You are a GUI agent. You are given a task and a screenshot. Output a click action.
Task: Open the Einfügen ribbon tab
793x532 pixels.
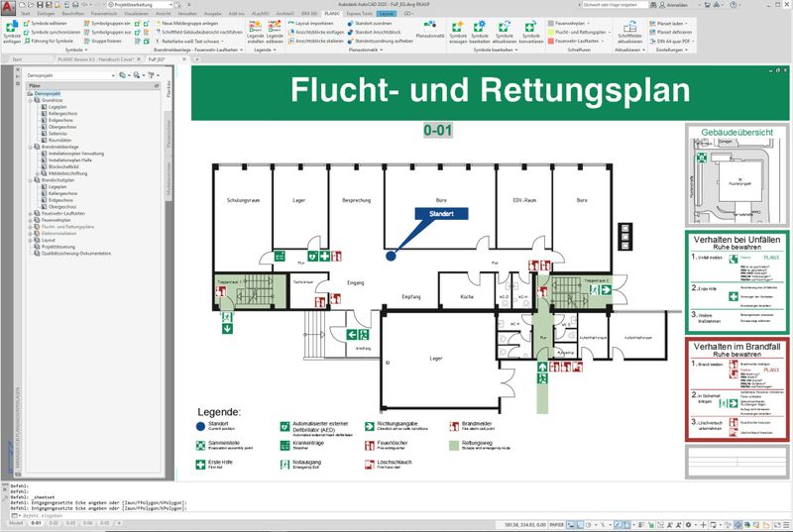(46, 14)
